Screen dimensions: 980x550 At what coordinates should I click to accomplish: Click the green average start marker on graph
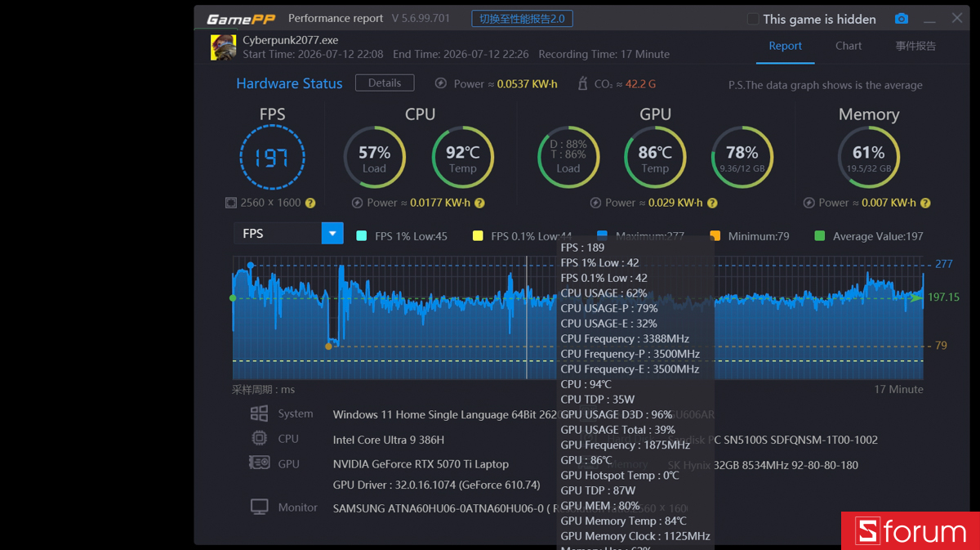pyautogui.click(x=233, y=297)
